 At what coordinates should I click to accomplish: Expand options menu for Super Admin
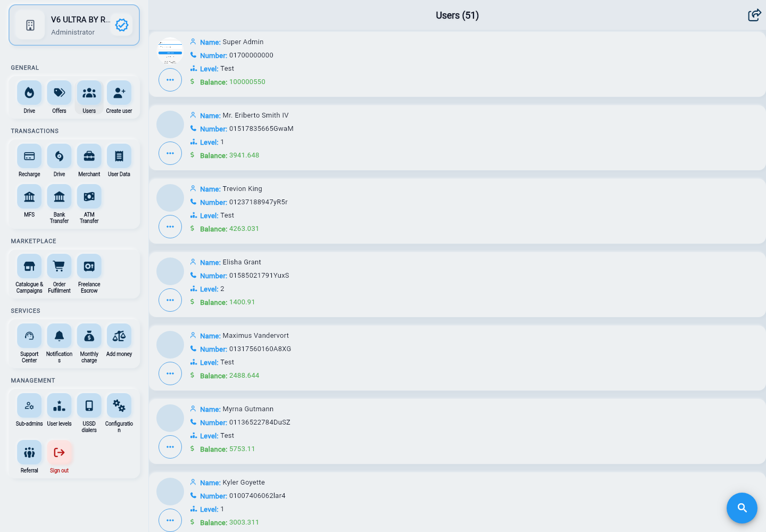[x=170, y=80]
